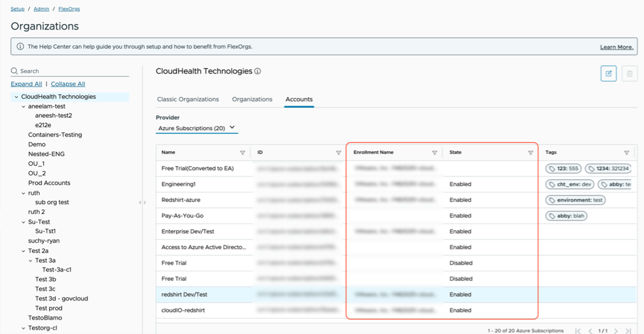This screenshot has height=334, width=644.
Task: Select the Free Trial(Converted to EA) row
Action: (396, 168)
